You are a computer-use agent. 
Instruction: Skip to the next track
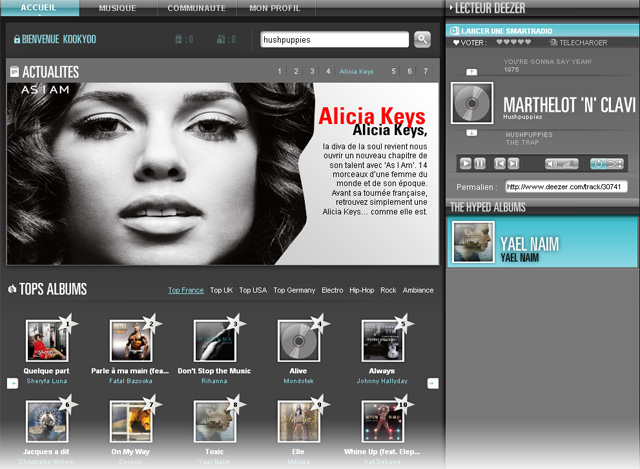tap(515, 163)
